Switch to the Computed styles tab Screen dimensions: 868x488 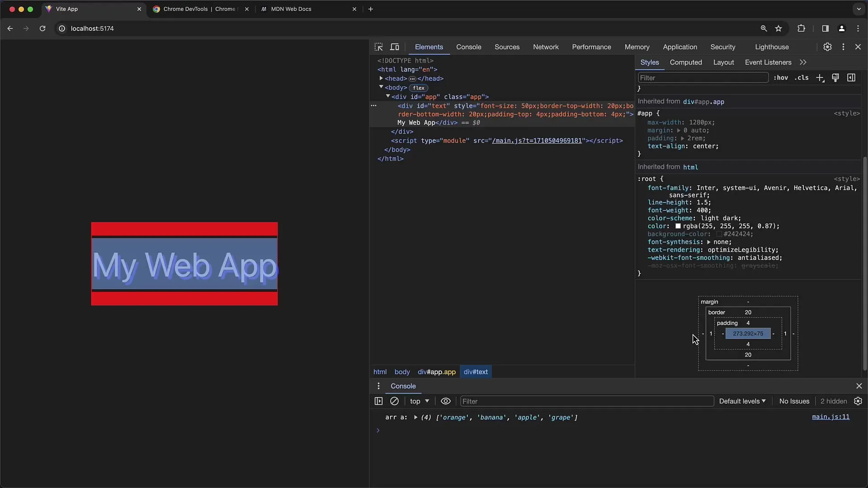(x=686, y=62)
